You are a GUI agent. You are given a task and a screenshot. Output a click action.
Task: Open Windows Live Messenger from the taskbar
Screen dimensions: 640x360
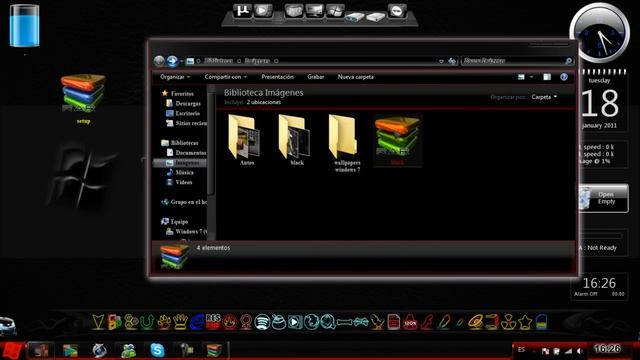(x=128, y=350)
